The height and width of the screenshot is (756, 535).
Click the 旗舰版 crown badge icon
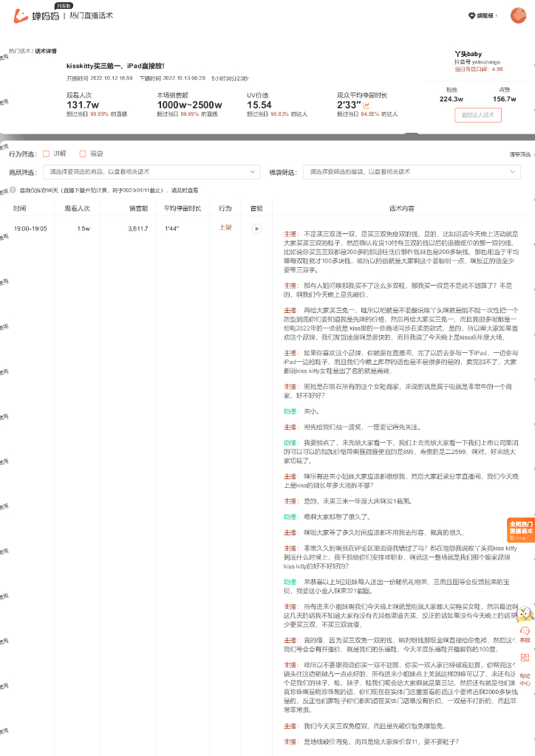pos(471,16)
